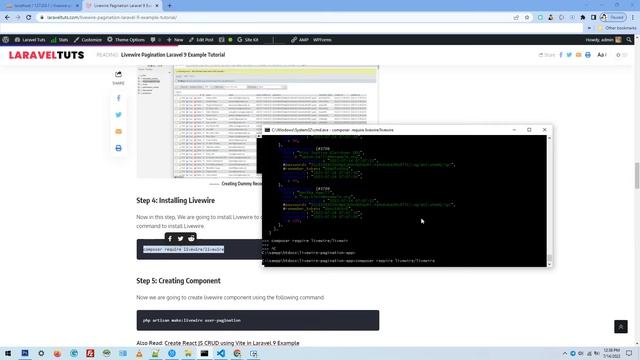The image size is (640, 360).
Task: Open Howdy admin account menu
Action: click(x=603, y=40)
